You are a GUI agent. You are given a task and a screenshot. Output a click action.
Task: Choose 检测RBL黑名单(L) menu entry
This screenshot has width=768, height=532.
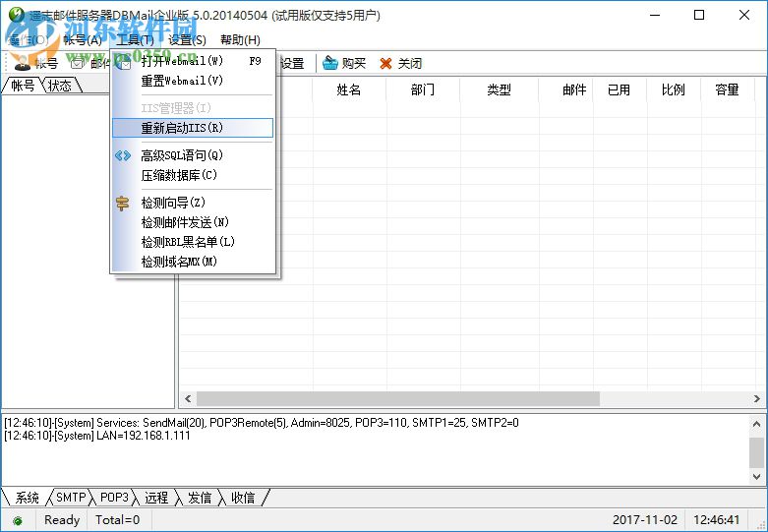click(193, 242)
